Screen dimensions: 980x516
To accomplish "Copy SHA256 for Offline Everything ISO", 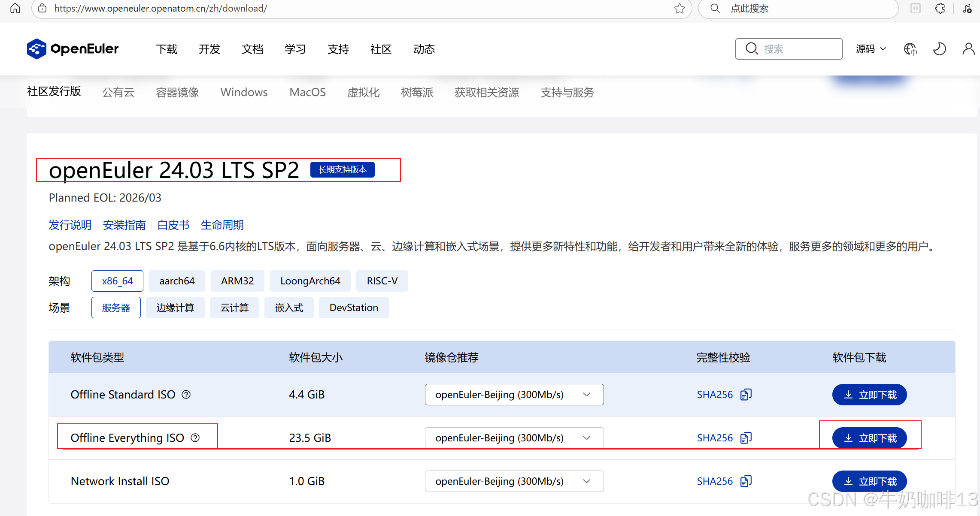I will [746, 438].
